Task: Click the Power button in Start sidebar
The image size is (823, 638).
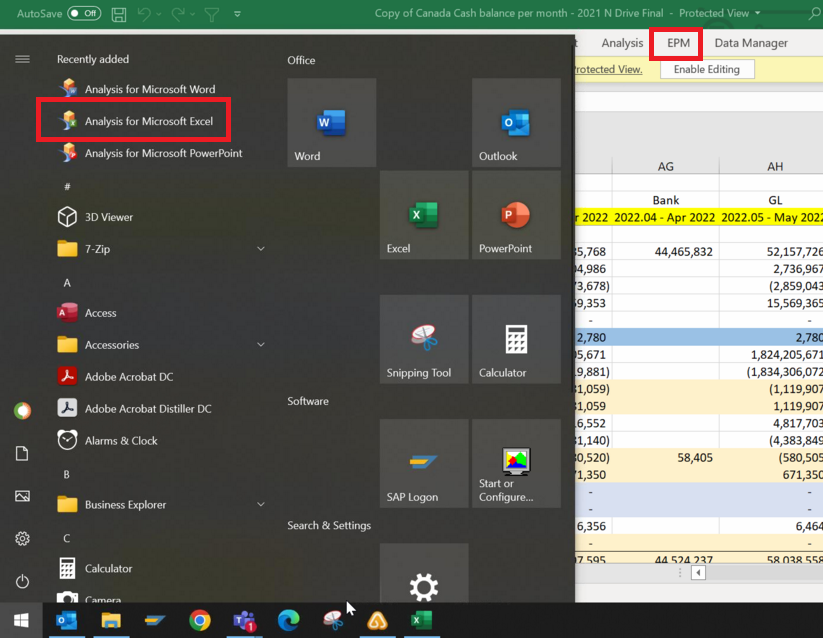Action: (22, 581)
